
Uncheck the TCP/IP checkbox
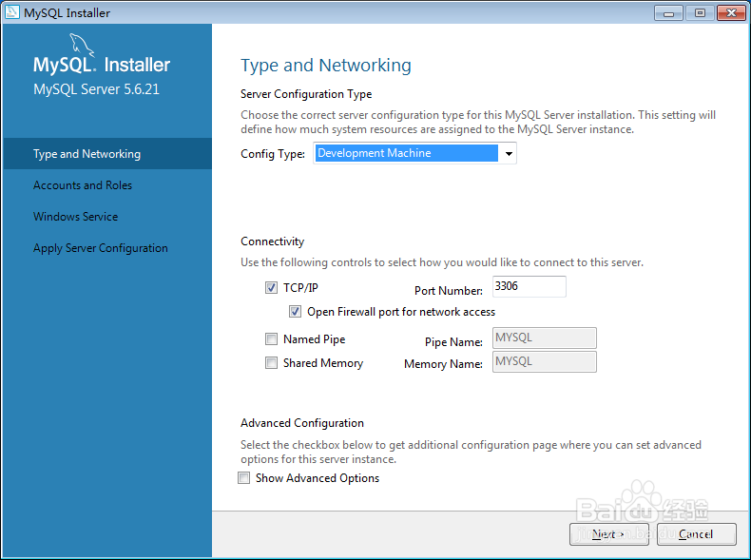click(x=271, y=287)
